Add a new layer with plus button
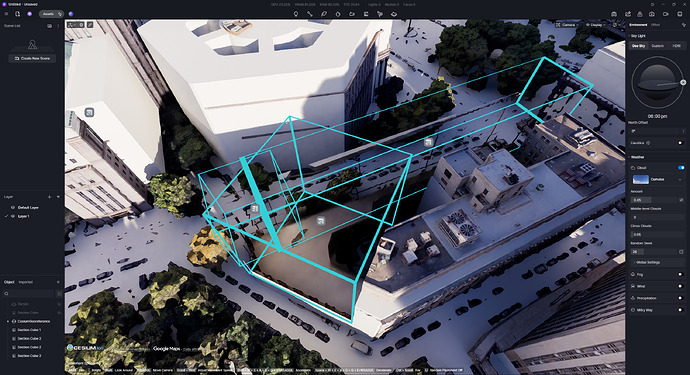Screen dimensions: 690x375 pyautogui.click(x=49, y=197)
